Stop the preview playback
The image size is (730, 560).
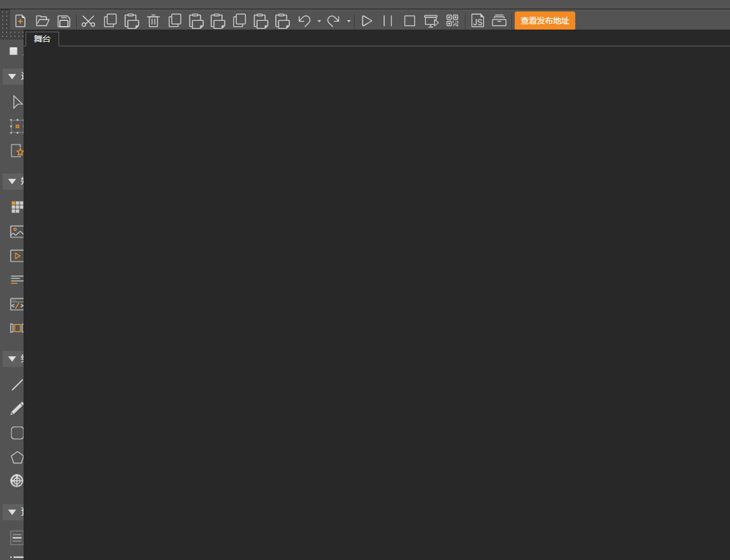point(410,21)
